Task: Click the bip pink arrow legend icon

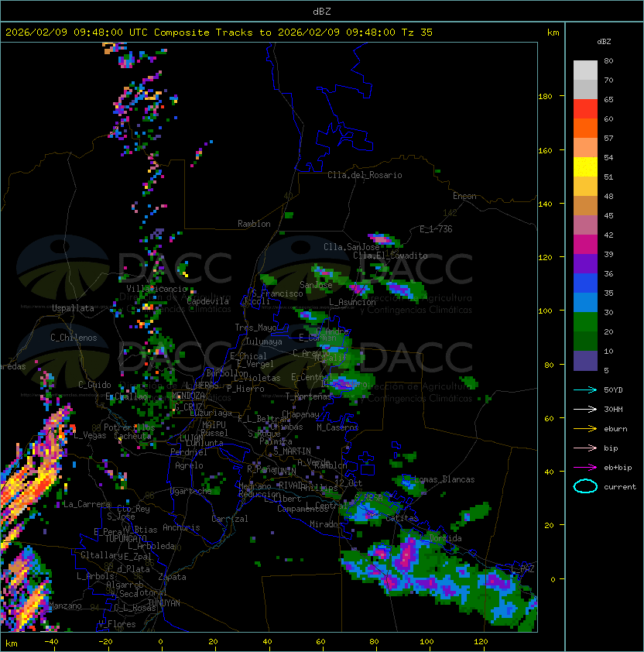Action: click(585, 448)
